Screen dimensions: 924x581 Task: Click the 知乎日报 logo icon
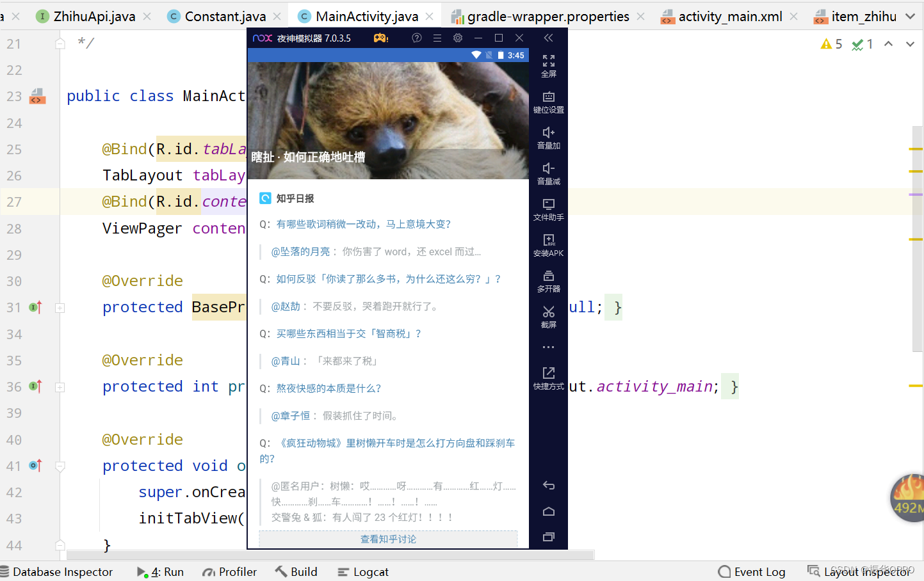[265, 198]
